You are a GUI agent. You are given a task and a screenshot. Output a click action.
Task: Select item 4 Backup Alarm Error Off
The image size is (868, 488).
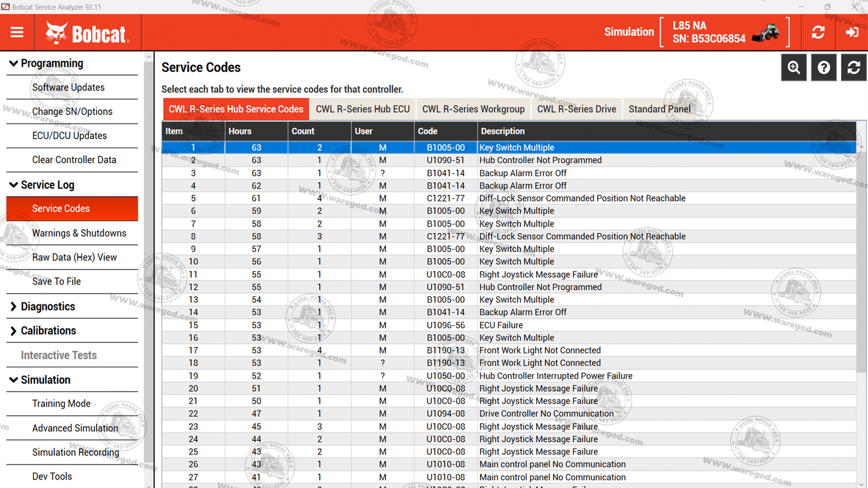(509, 185)
